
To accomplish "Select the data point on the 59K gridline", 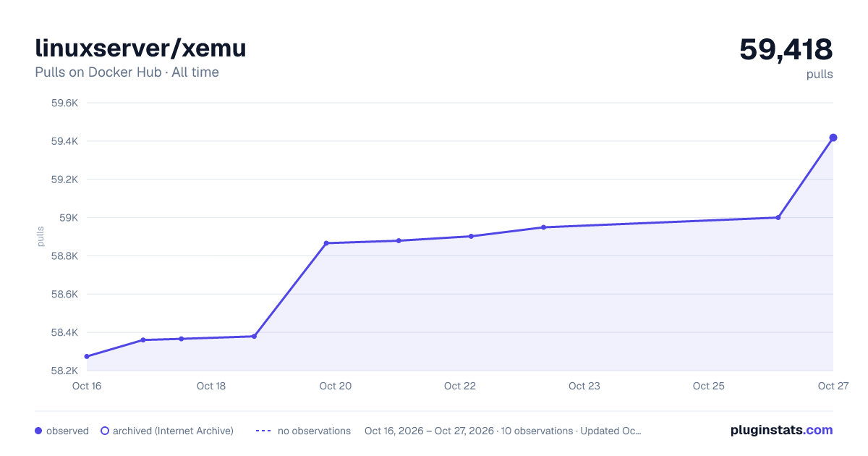I will coord(778,217).
